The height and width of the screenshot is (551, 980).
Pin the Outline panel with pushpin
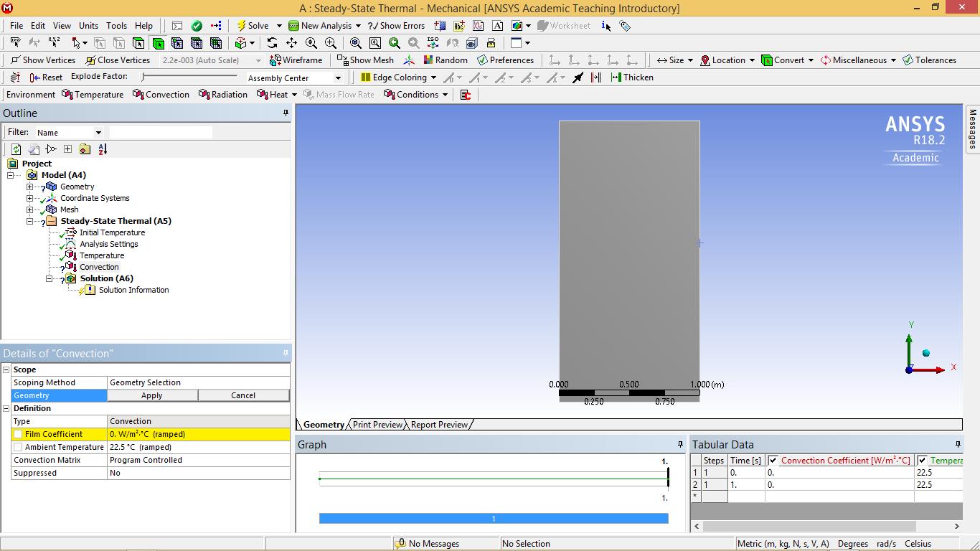click(x=286, y=113)
